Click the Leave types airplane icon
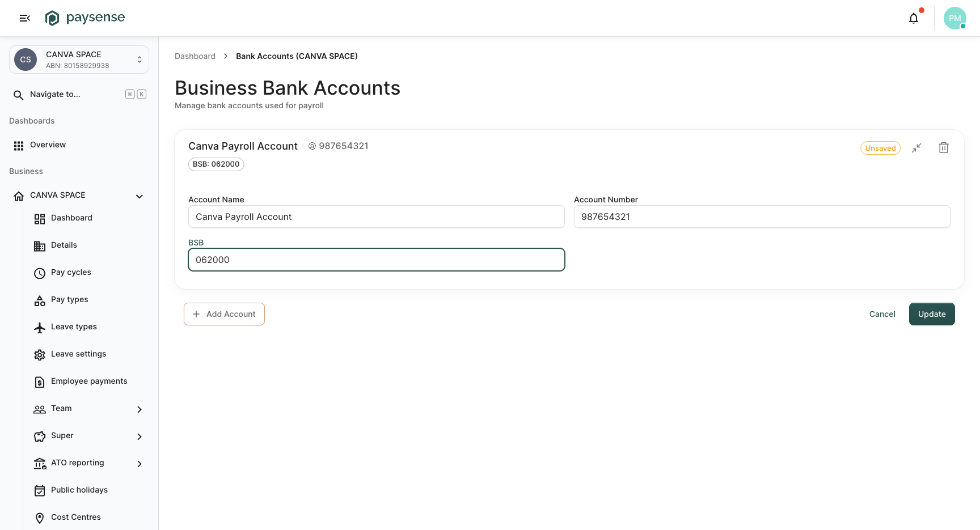 (x=40, y=328)
